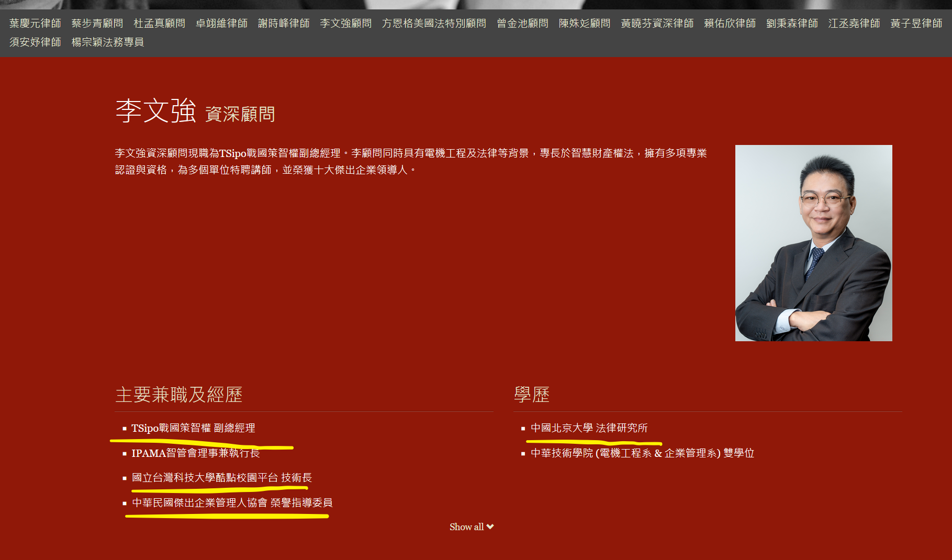Open 方恩格美國法特別顧問 profile

tap(434, 24)
